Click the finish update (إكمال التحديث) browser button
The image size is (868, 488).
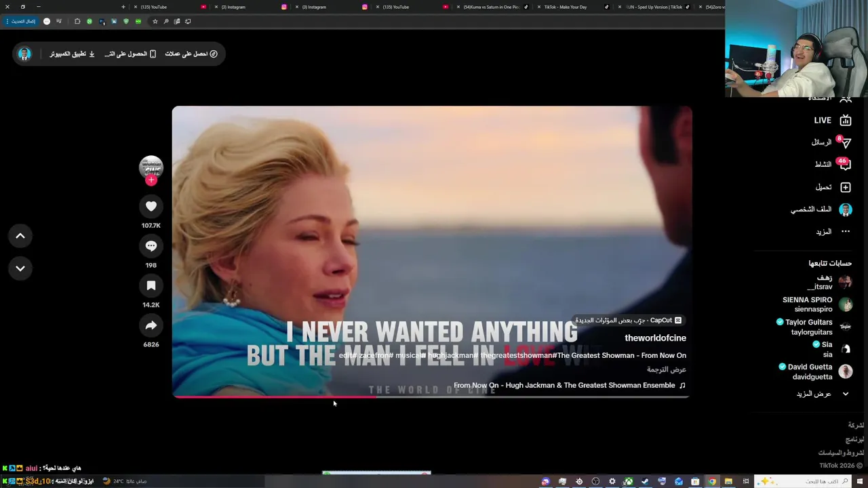(x=21, y=21)
